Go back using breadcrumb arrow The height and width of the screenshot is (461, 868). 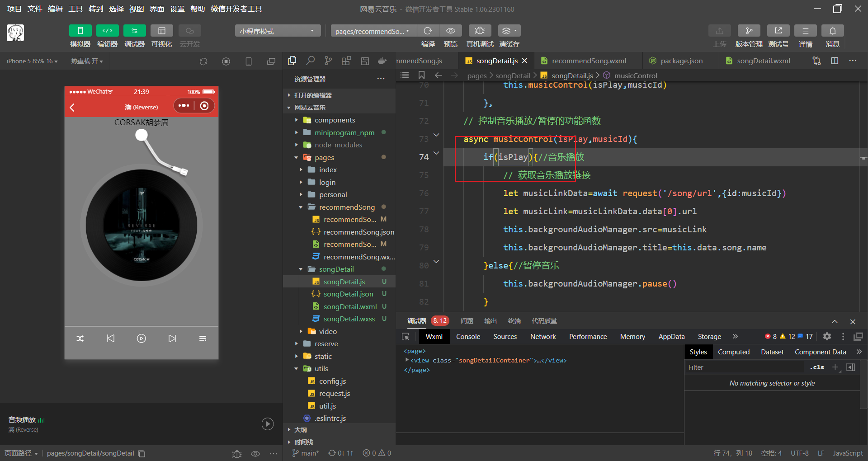[x=438, y=75]
